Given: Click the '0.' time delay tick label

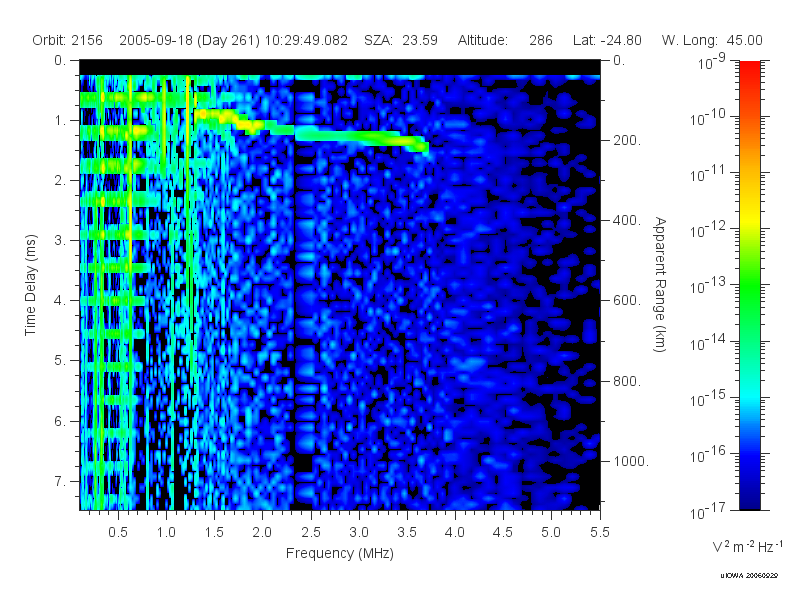Looking at the screenshot, I should point(60,60).
